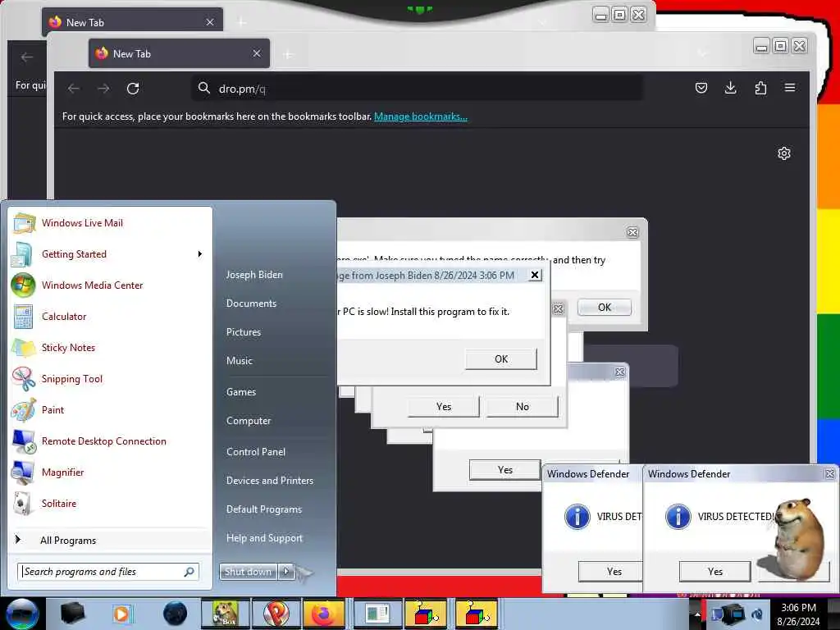Click forward arrow in front Firefox window
840x630 pixels.
point(103,89)
